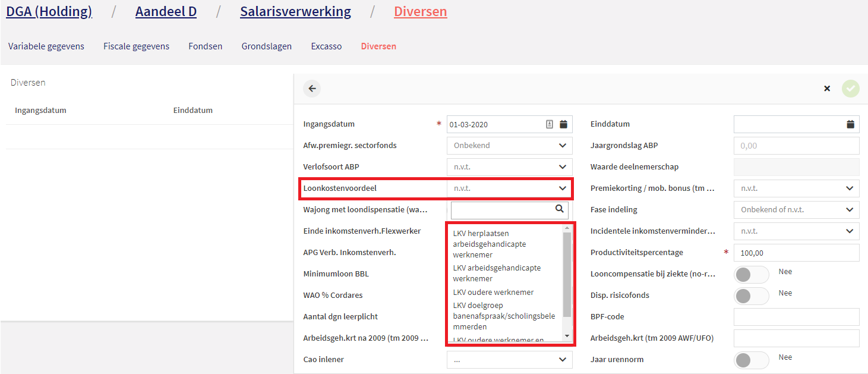The image size is (868, 374).
Task: Turn on Jaar urennorm switch
Action: [x=752, y=360]
